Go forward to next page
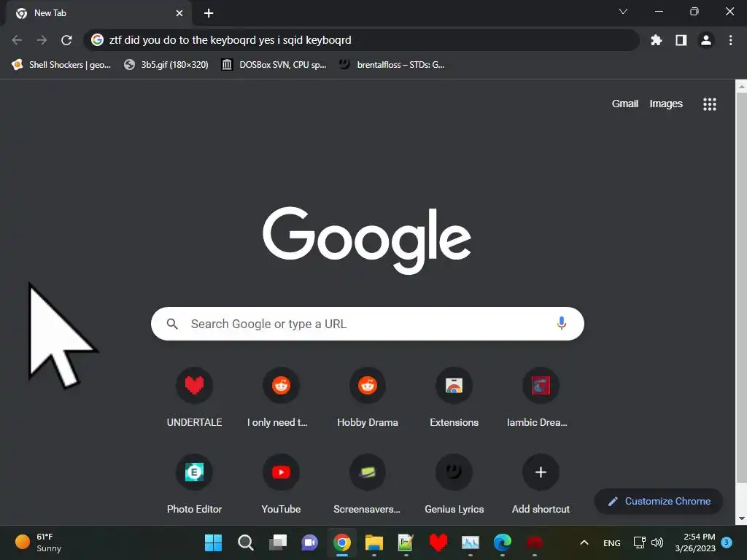The height and width of the screenshot is (560, 747). pos(42,40)
